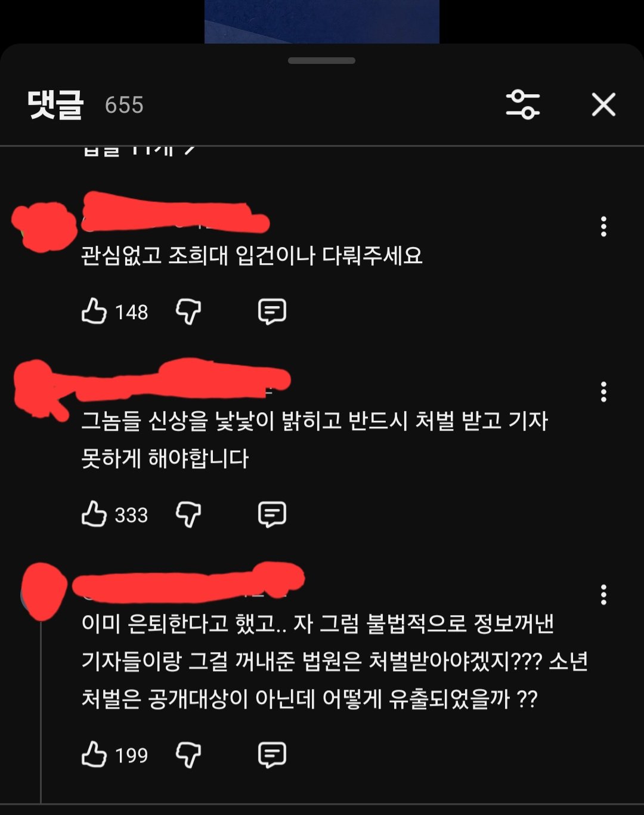
Task: Tap the video thumbnail above comments
Action: click(322, 21)
